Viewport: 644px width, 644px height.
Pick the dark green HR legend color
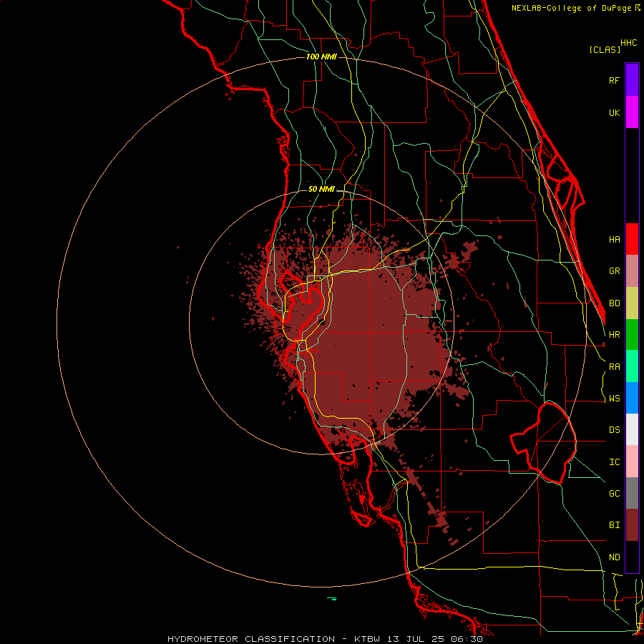632,334
